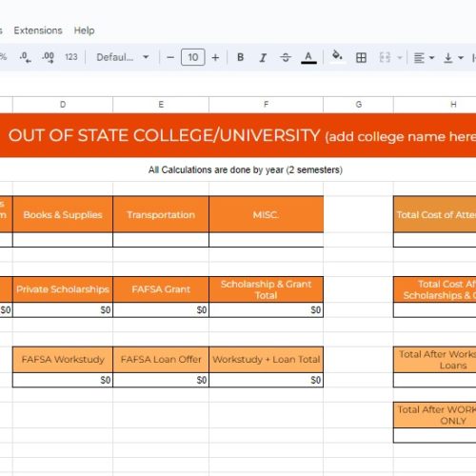
Task: Click empty cell under Total After WORK ONLY
Action: [435, 435]
